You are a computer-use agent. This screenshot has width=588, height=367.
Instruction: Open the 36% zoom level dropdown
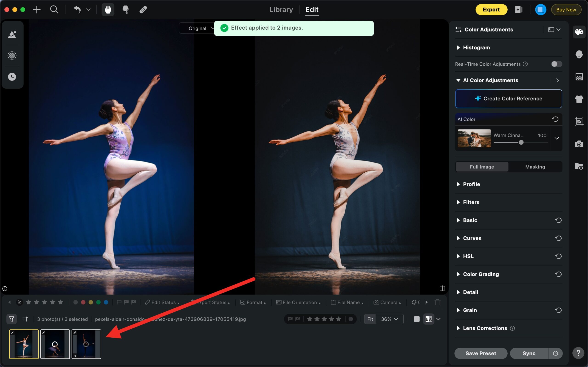click(389, 319)
